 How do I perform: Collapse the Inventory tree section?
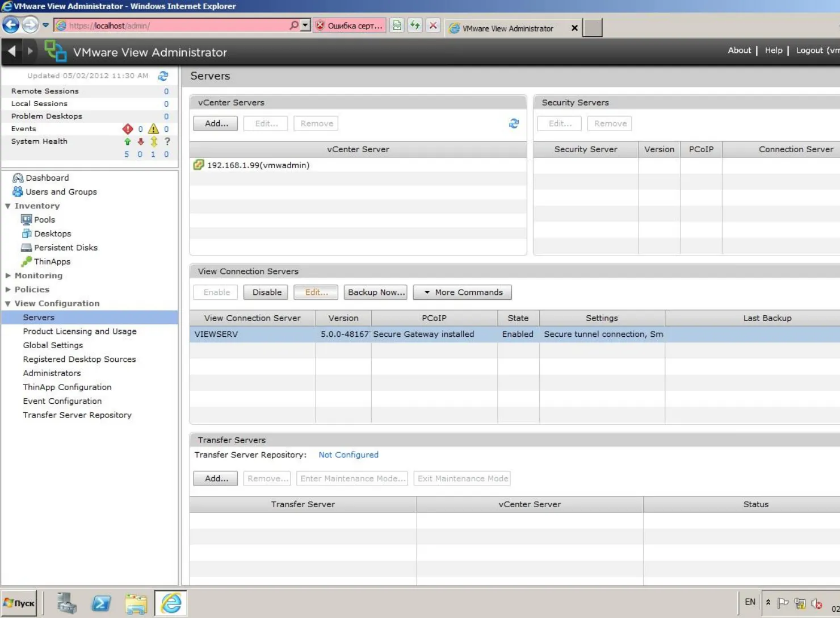[x=8, y=206]
